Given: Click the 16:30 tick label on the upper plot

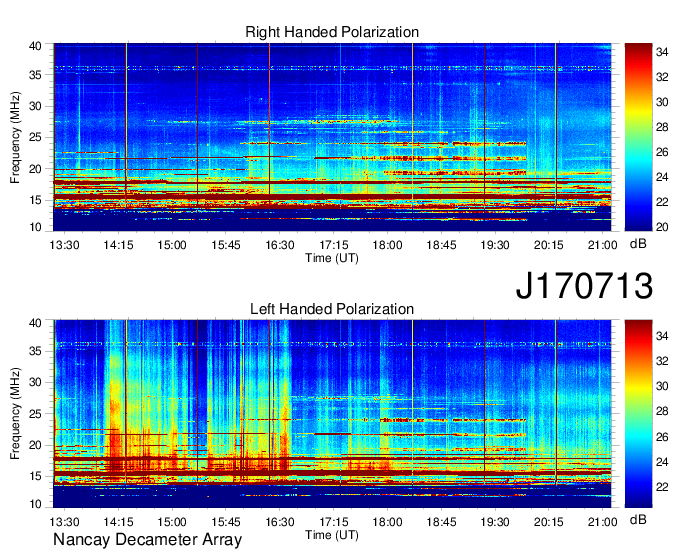Looking at the screenshot, I should tap(280, 245).
